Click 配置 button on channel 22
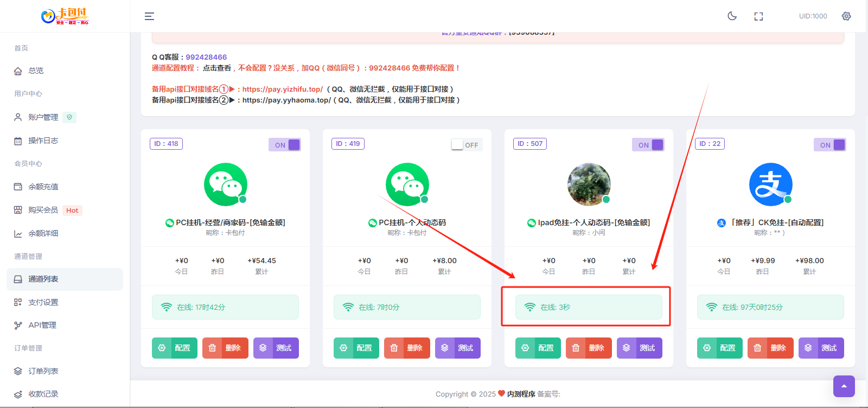 pos(720,348)
